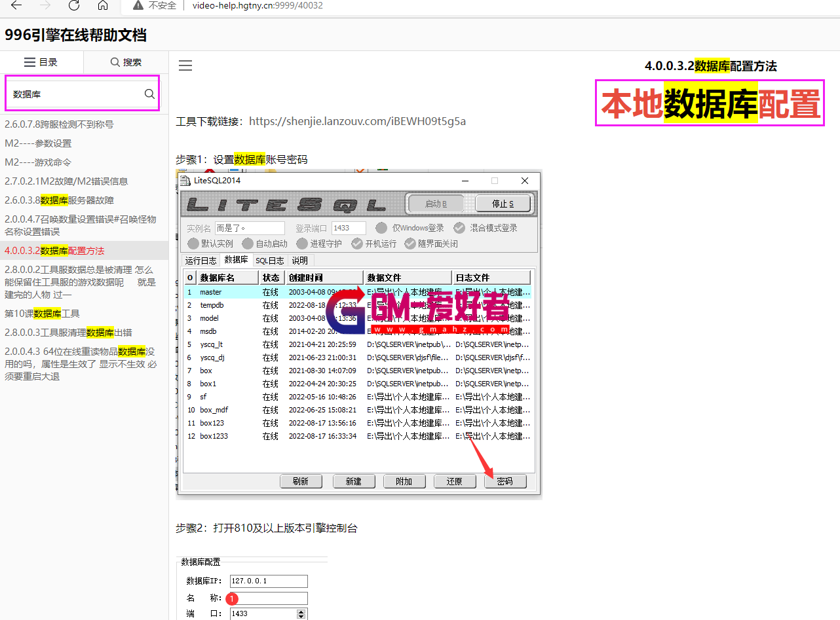Select the yscq_lt database row
The image size is (840, 620).
(358, 344)
